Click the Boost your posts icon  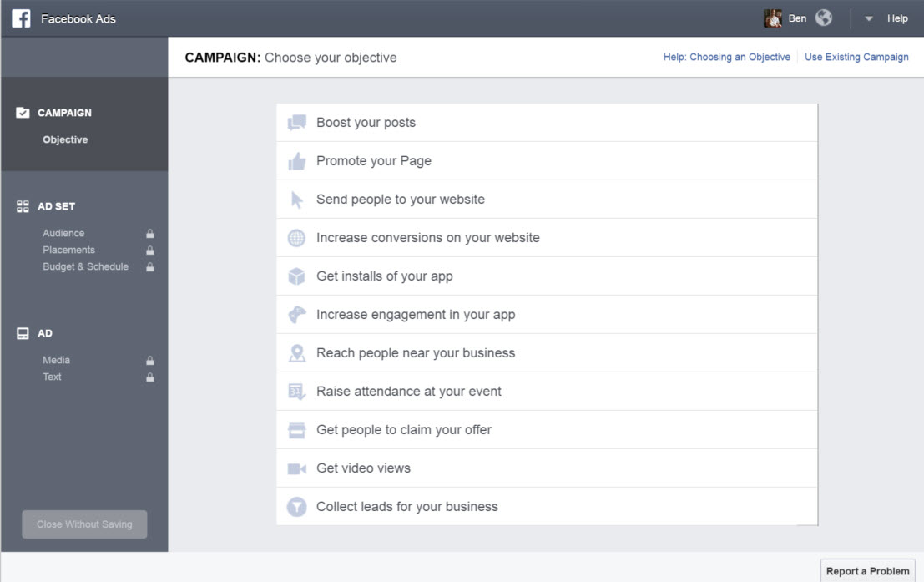pos(296,123)
